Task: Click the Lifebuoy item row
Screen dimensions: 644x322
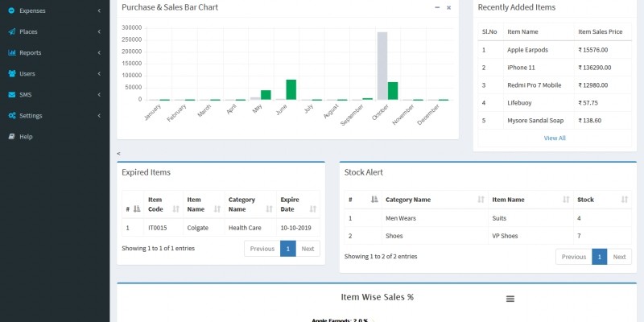Action: (555, 103)
